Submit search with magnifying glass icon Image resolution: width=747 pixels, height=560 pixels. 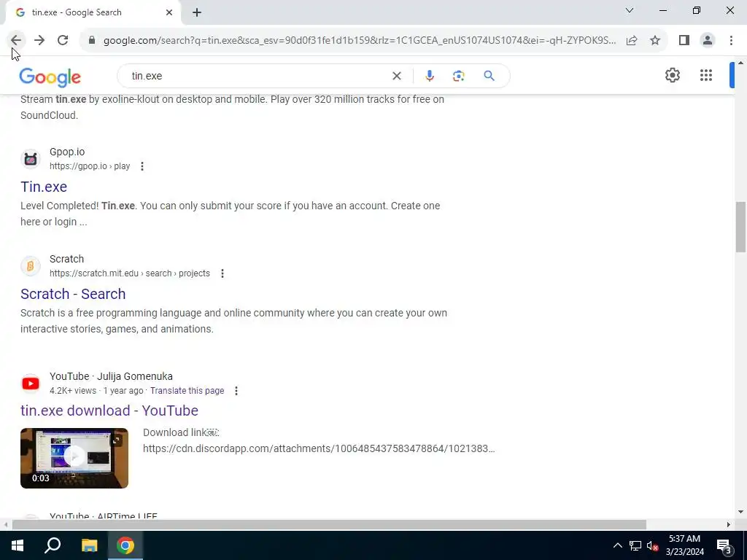tap(489, 76)
